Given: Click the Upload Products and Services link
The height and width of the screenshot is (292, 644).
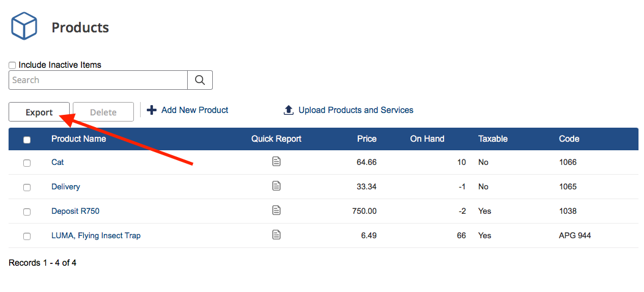Looking at the screenshot, I should (355, 110).
